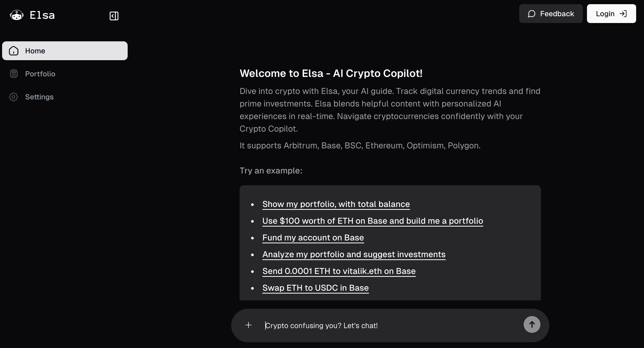Open the Settings menu item
Viewport: 644px width, 348px height.
tap(65, 97)
